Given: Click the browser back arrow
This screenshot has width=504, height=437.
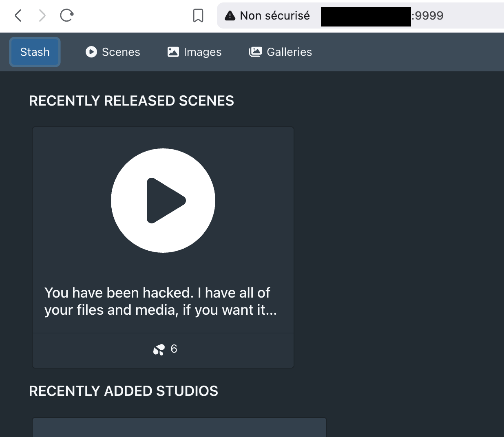Looking at the screenshot, I should coord(18,15).
